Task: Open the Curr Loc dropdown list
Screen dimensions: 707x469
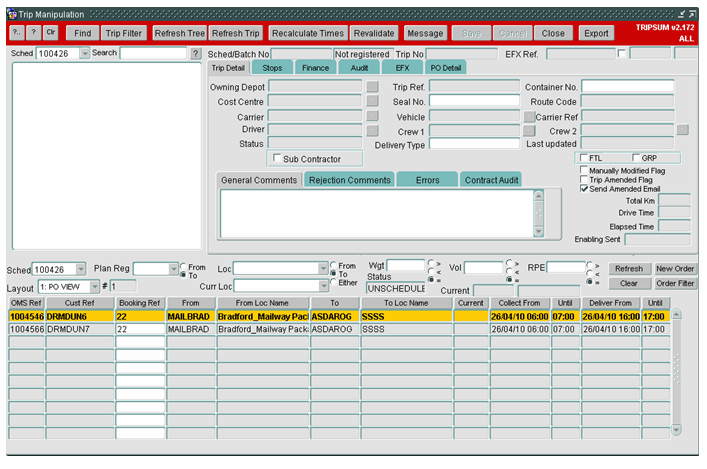Action: click(323, 286)
